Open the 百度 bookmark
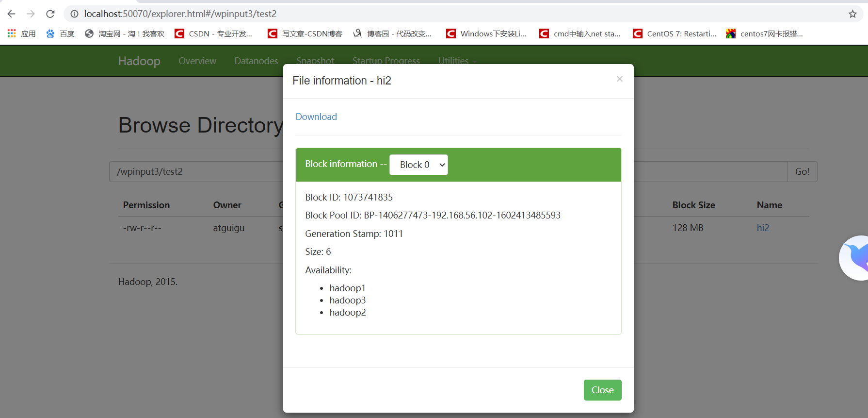The height and width of the screenshot is (418, 868). (61, 33)
